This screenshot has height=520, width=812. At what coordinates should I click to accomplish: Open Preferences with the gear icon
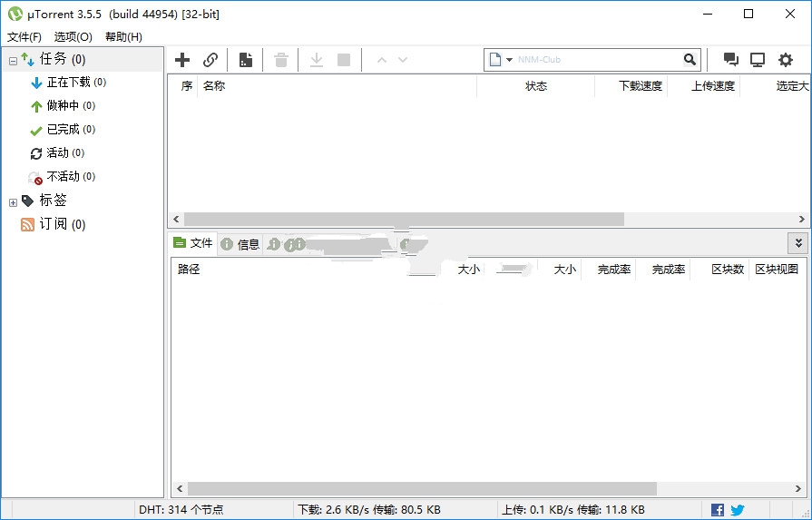click(x=785, y=60)
